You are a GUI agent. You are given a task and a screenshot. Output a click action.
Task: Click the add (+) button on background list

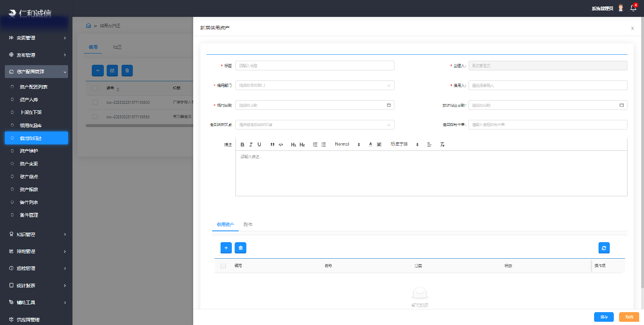click(98, 70)
